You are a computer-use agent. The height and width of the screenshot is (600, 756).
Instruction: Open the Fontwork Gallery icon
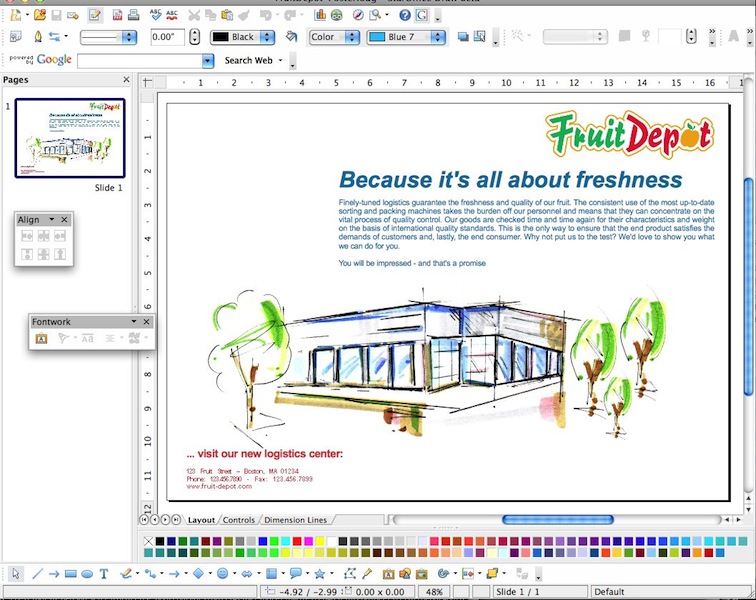[x=42, y=339]
